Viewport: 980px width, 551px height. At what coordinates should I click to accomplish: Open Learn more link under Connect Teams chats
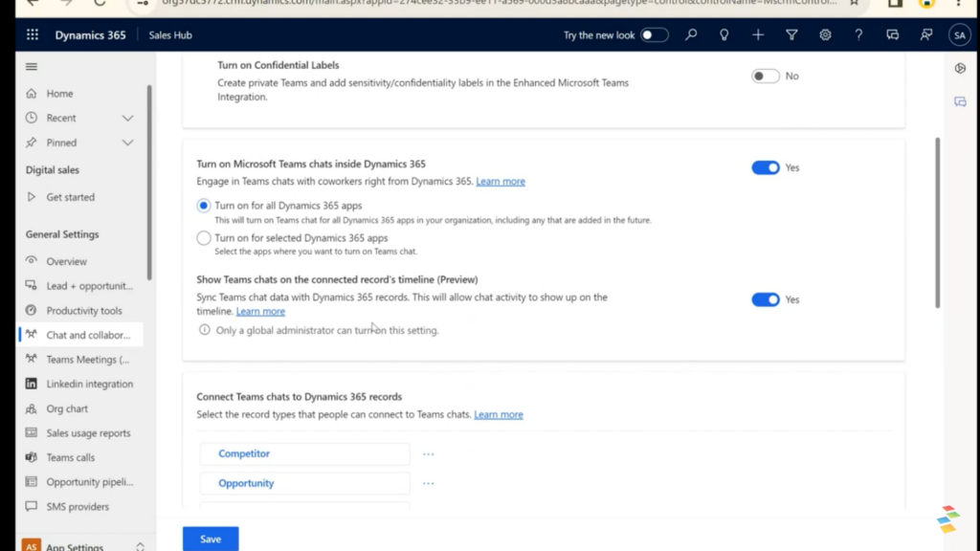click(x=498, y=415)
